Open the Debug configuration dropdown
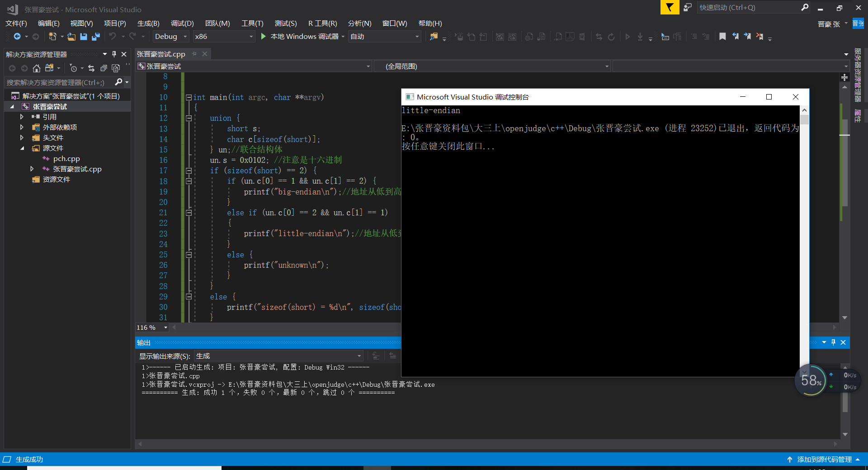The width and height of the screenshot is (868, 470). (170, 37)
